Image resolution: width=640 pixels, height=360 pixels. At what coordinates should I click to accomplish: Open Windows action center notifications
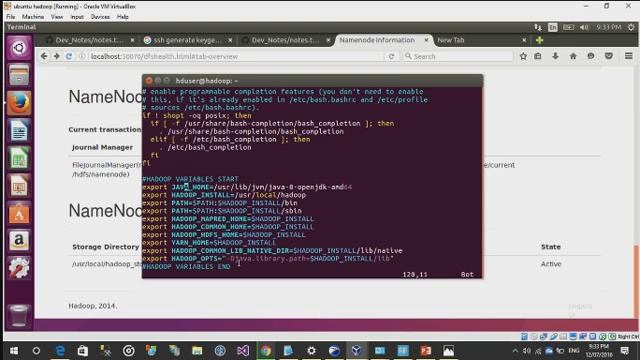(x=624, y=351)
